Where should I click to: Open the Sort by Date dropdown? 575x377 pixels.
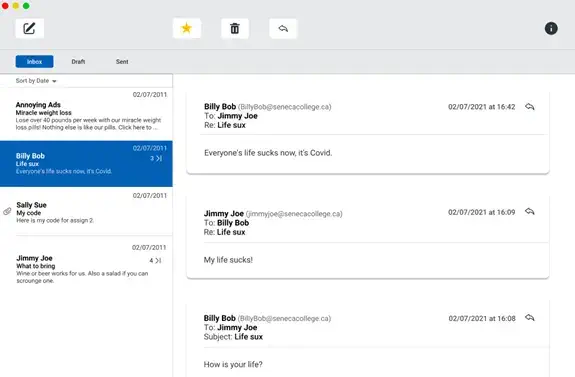[36, 81]
